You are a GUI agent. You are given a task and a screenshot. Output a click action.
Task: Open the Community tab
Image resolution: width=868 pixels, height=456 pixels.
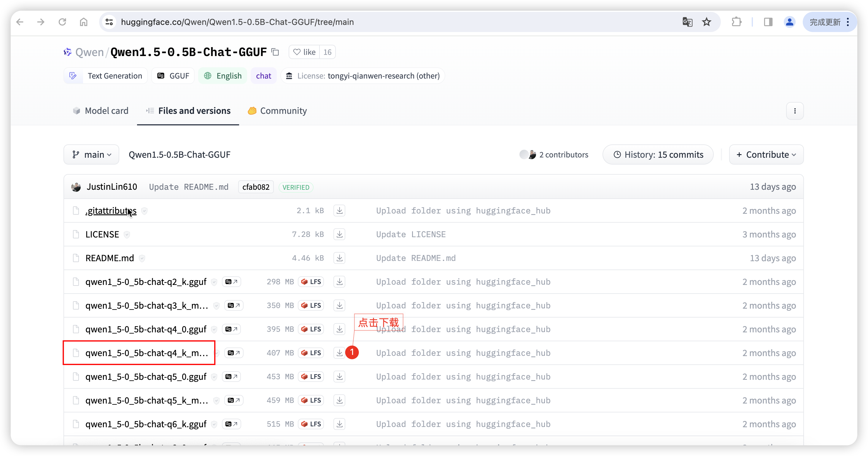[283, 111]
